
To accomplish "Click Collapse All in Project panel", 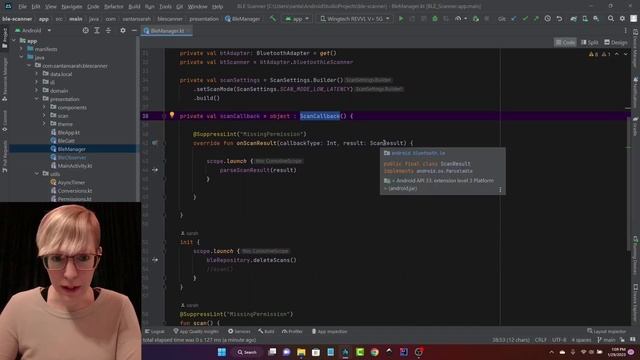I will coord(108,31).
